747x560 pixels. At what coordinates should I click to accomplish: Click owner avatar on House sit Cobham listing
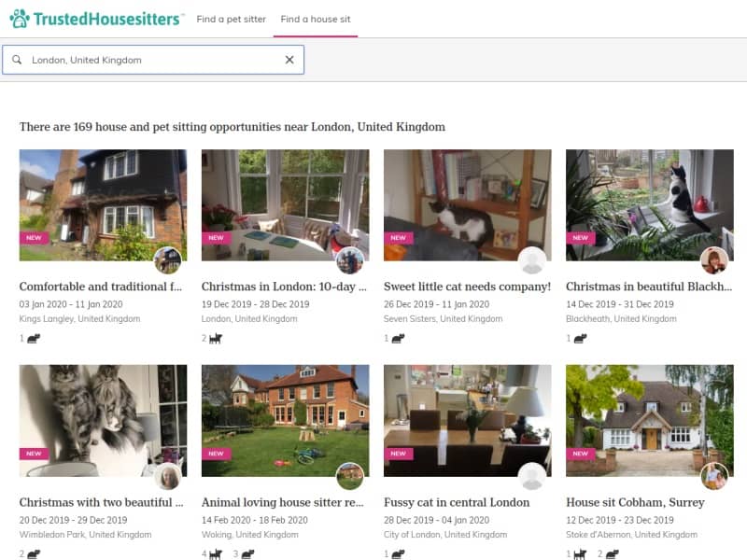pos(714,476)
